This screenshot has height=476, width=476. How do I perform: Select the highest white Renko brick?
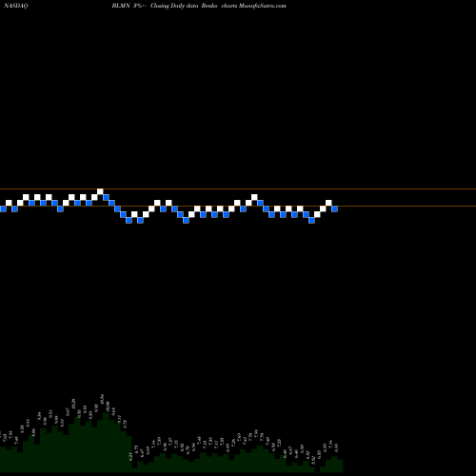point(100,191)
